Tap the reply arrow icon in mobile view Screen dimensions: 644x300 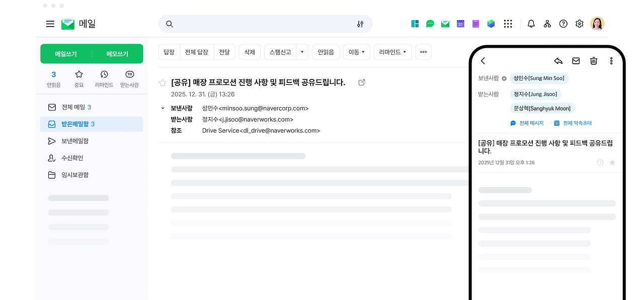point(558,61)
